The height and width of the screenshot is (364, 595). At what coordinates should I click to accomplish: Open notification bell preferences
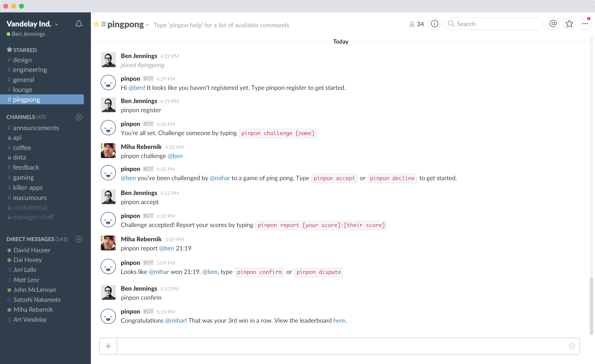pyautogui.click(x=79, y=24)
